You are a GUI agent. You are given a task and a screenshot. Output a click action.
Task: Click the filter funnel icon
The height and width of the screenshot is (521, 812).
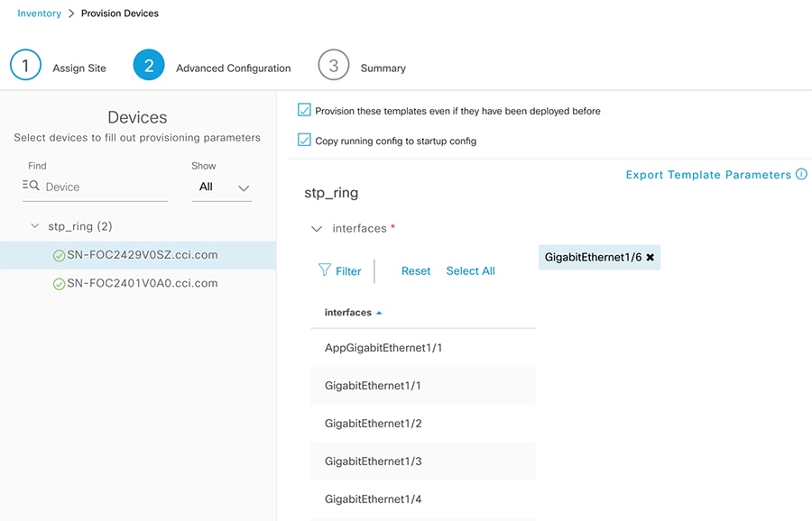(325, 270)
